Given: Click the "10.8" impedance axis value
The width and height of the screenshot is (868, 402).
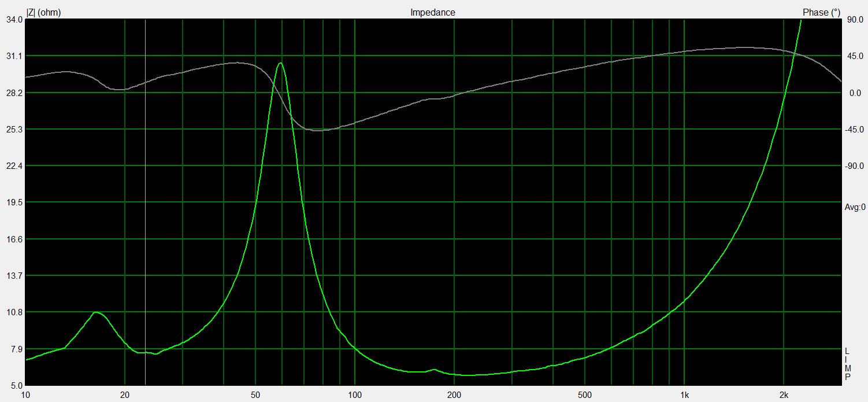Looking at the screenshot, I should (14, 312).
